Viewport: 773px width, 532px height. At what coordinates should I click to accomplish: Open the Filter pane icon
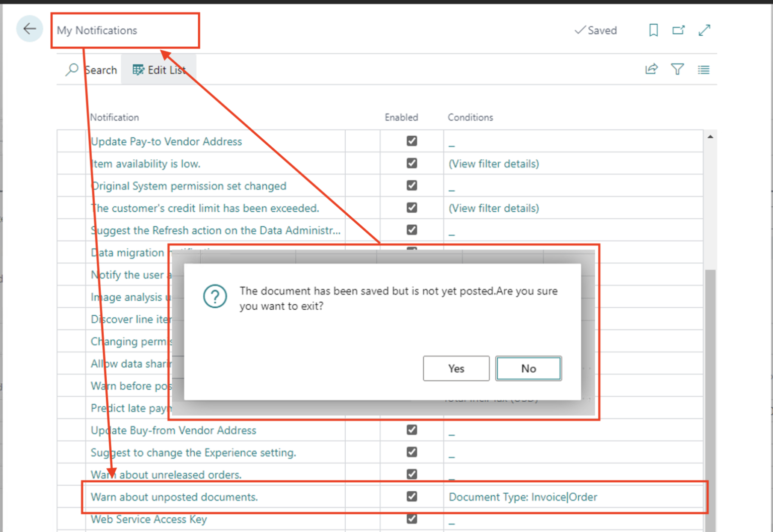coord(677,69)
